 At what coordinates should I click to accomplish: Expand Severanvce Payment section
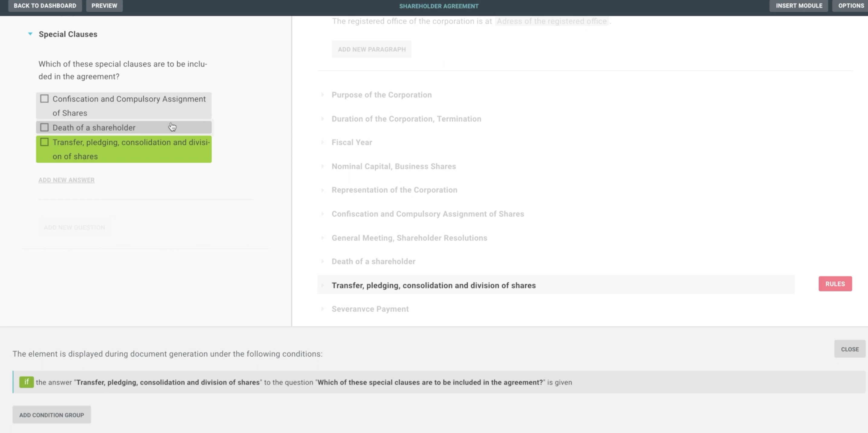[323, 309]
